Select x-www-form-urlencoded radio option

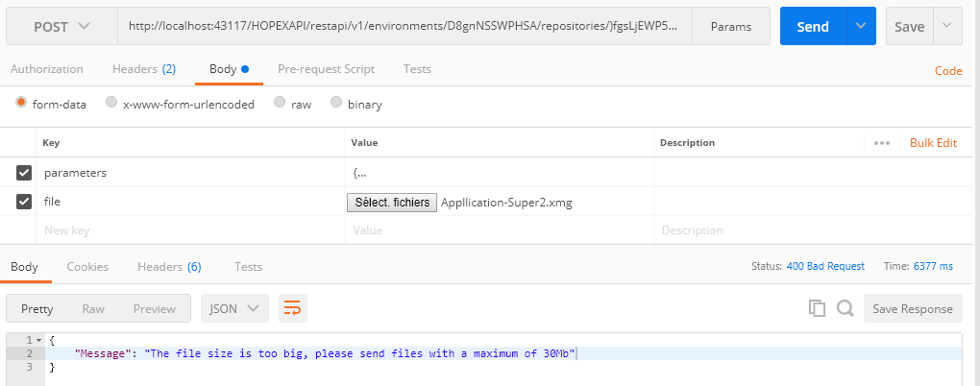pyautogui.click(x=111, y=104)
